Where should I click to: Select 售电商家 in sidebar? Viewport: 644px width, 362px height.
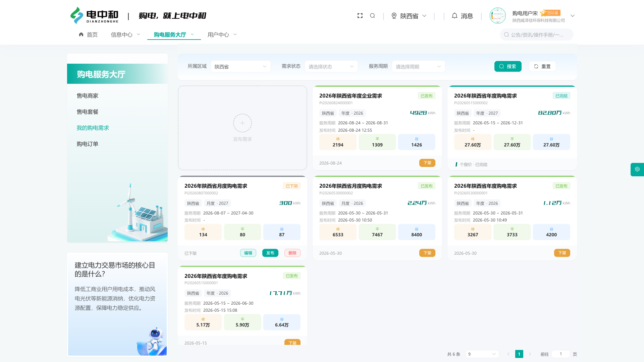click(88, 96)
